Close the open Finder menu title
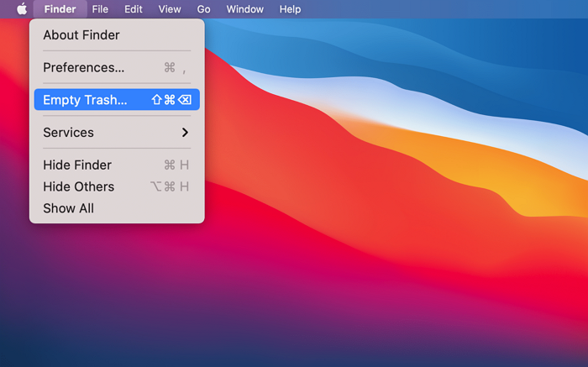Screen dimensions: 588x367 [60, 9]
